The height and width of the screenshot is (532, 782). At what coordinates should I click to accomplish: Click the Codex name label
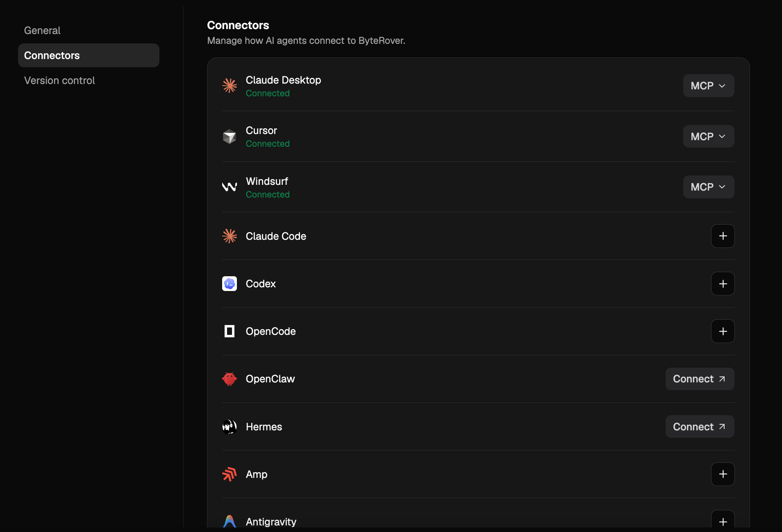[261, 284]
